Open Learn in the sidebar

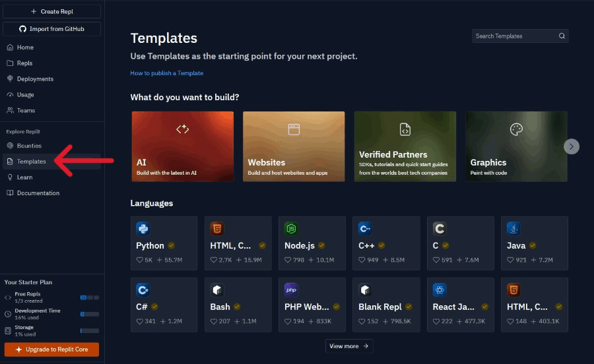pyautogui.click(x=52, y=177)
